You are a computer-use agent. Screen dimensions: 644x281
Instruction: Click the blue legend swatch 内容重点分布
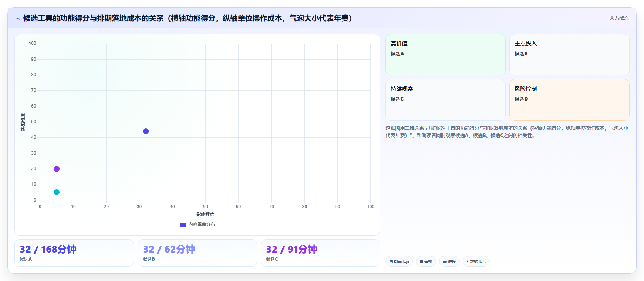pos(183,224)
